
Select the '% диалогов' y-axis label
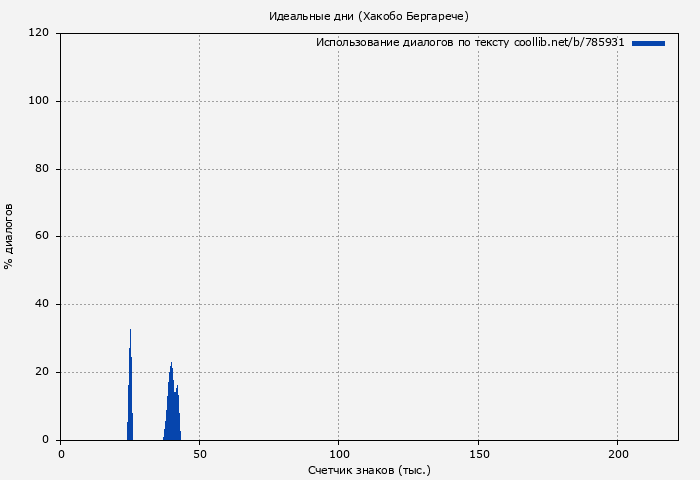(x=9, y=236)
